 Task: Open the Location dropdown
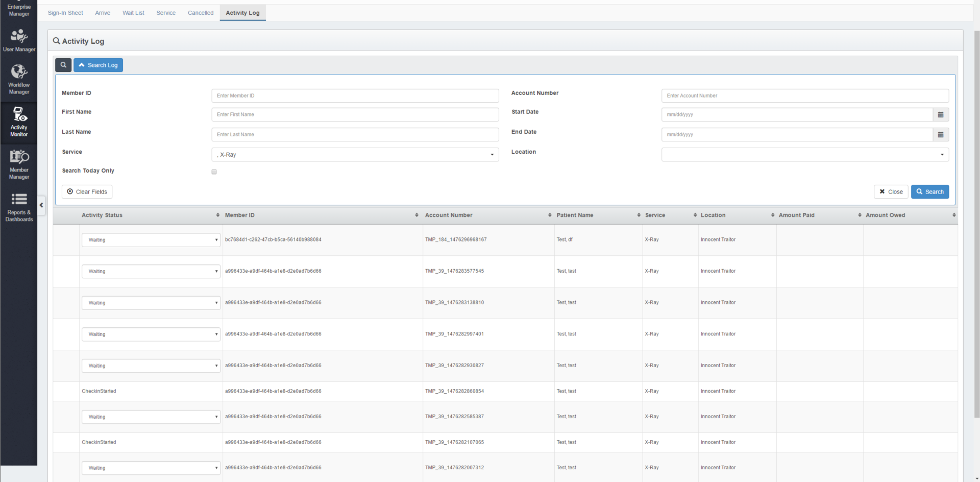click(804, 155)
